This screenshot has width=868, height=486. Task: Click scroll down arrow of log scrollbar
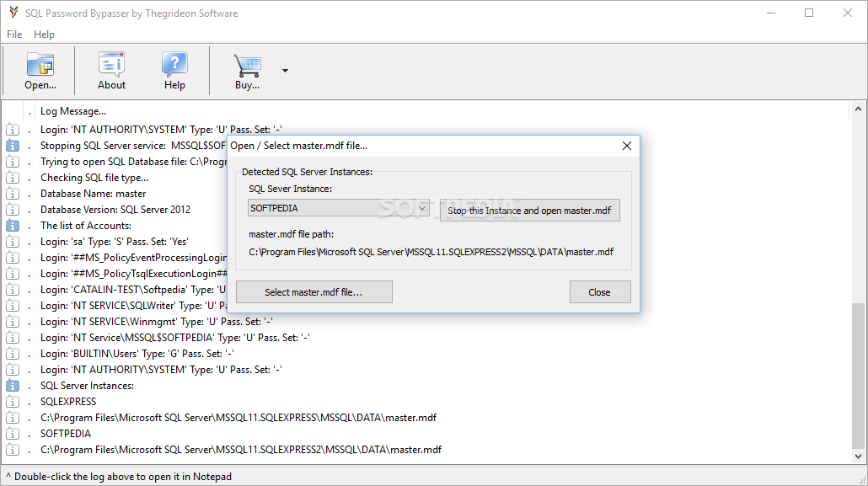click(x=858, y=457)
